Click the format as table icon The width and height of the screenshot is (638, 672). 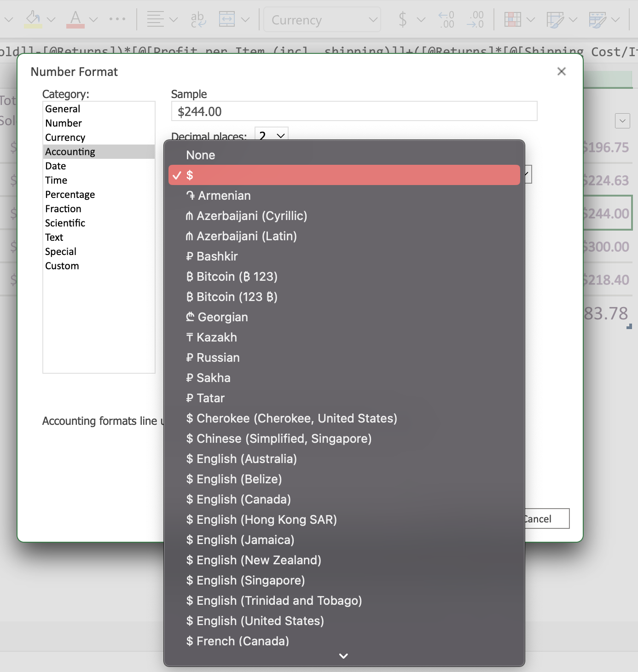click(555, 19)
